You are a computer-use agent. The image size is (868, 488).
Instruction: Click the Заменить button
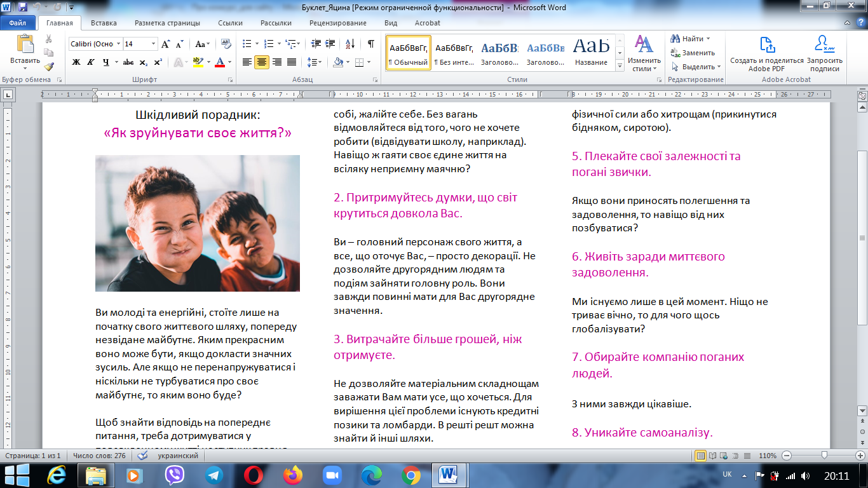698,53
